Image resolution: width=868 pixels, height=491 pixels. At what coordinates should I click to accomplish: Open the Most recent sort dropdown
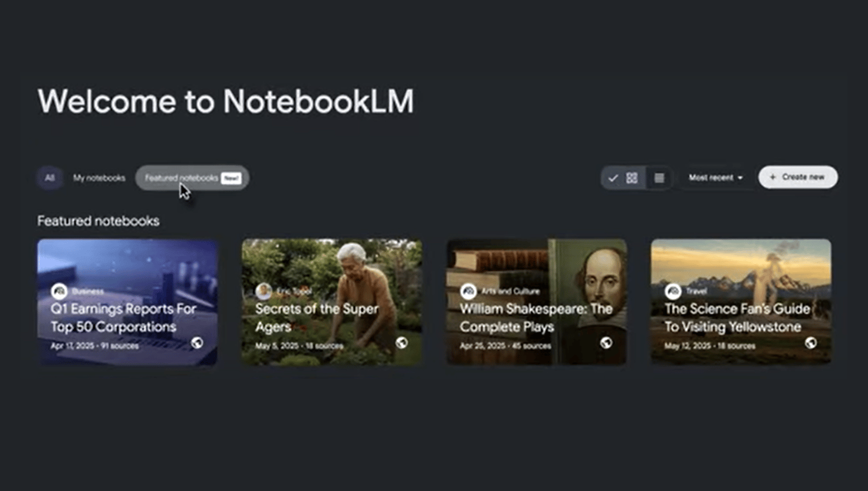click(716, 178)
